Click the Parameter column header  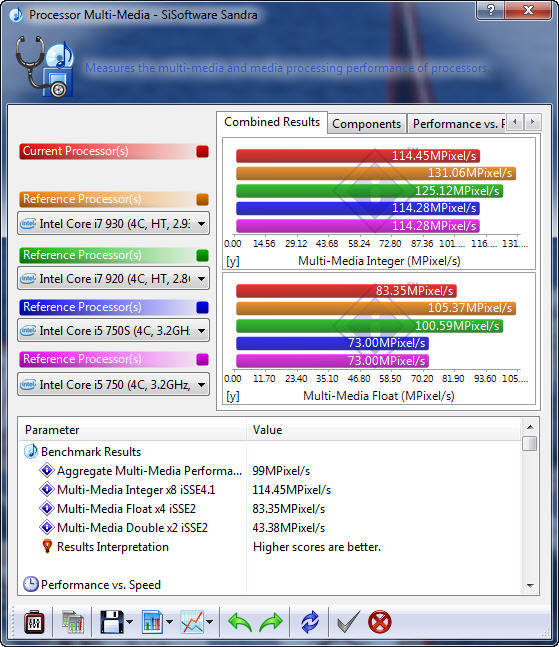point(132,430)
